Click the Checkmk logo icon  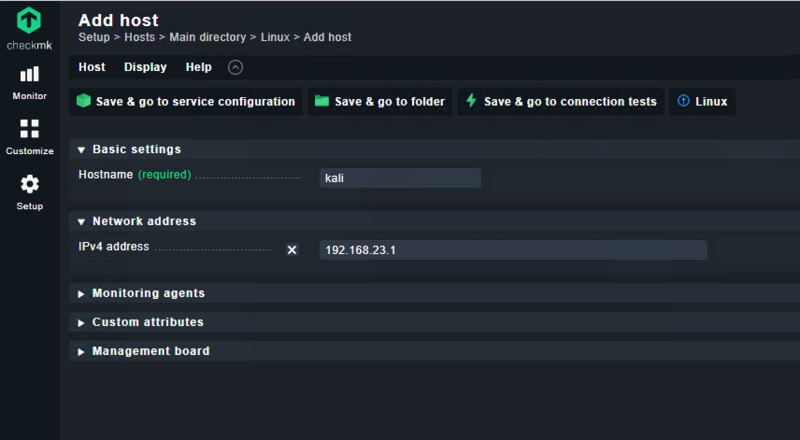[x=29, y=21]
